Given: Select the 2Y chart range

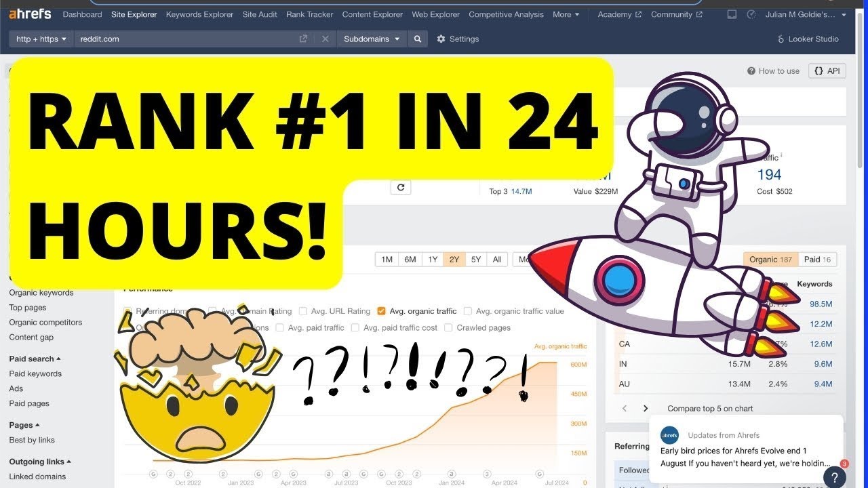Looking at the screenshot, I should pyautogui.click(x=454, y=259).
